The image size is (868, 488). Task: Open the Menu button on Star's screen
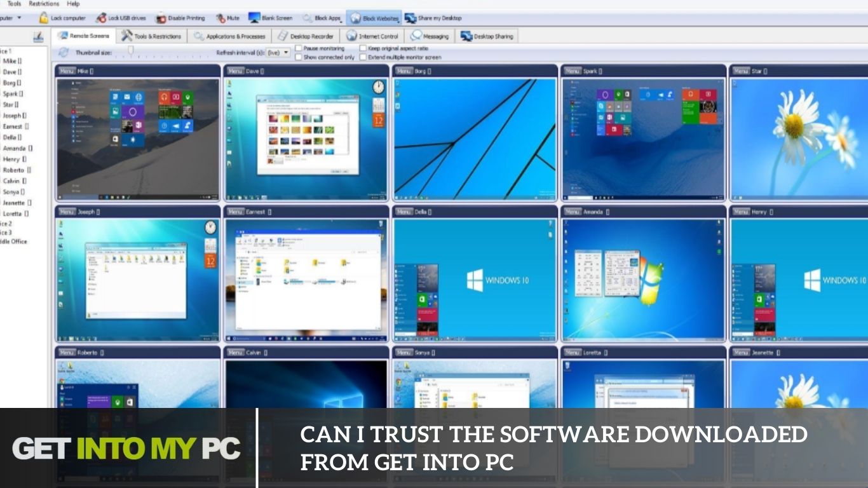pos(741,71)
